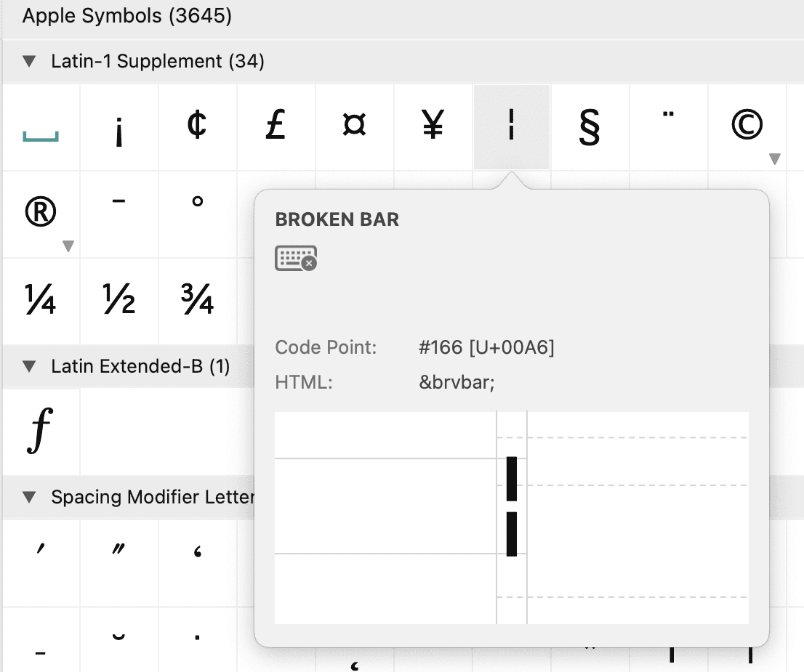Click the one half fraction glyph

118,299
